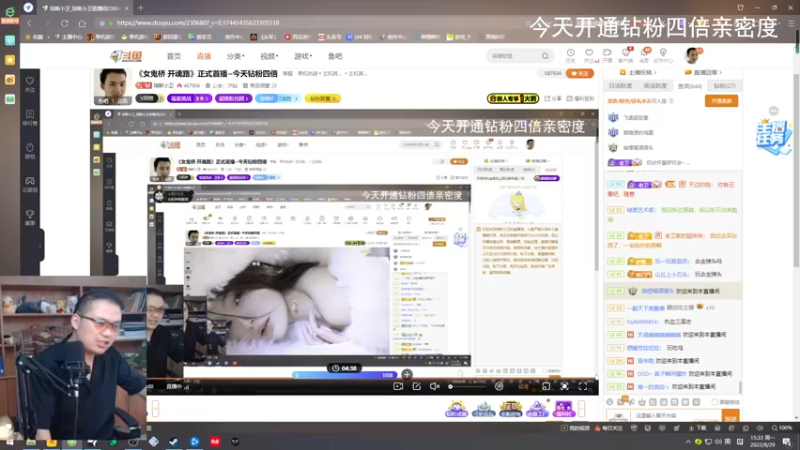Click the orange 发送 send button
Screen dimensions: 800x450
pyautogui.click(x=731, y=416)
